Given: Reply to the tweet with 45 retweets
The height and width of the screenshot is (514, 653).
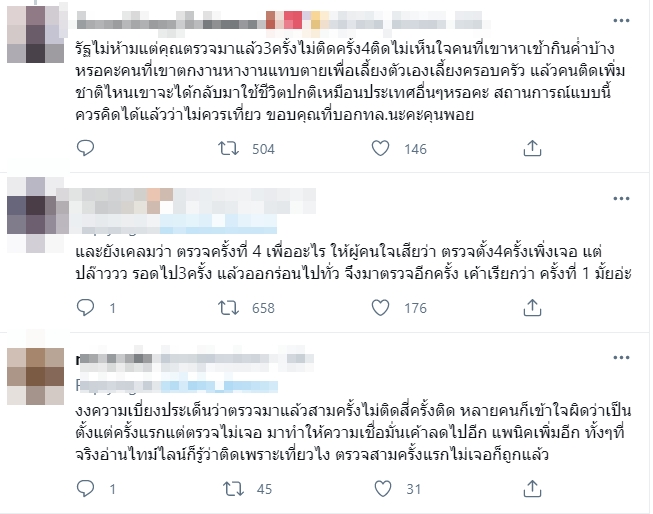Looking at the screenshot, I should pyautogui.click(x=85, y=488).
